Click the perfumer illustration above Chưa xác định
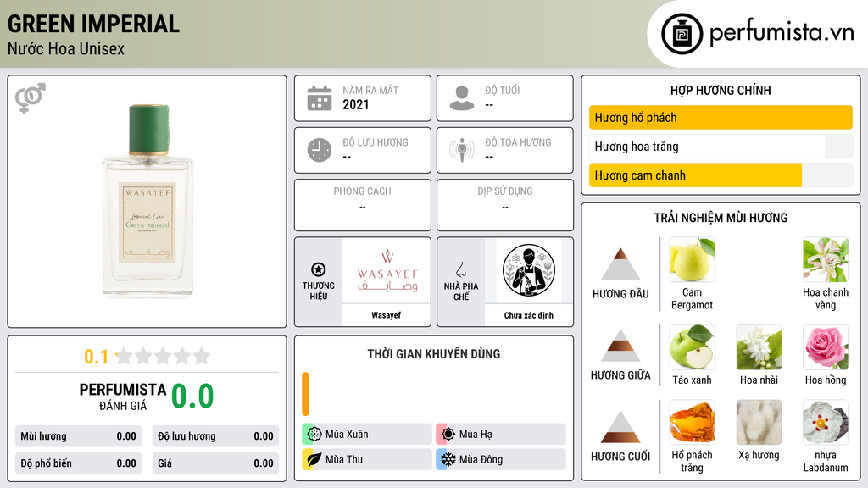The image size is (868, 488). pyautogui.click(x=529, y=270)
